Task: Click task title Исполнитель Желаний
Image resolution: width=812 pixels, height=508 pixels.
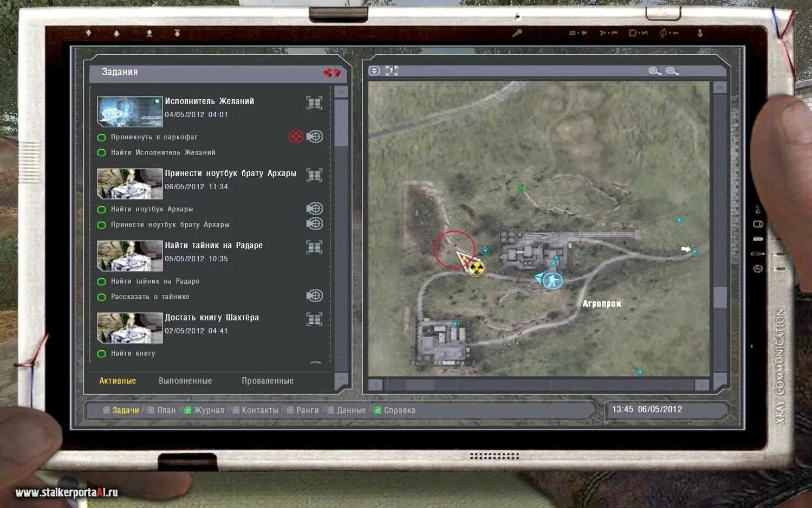Action: coord(209,101)
